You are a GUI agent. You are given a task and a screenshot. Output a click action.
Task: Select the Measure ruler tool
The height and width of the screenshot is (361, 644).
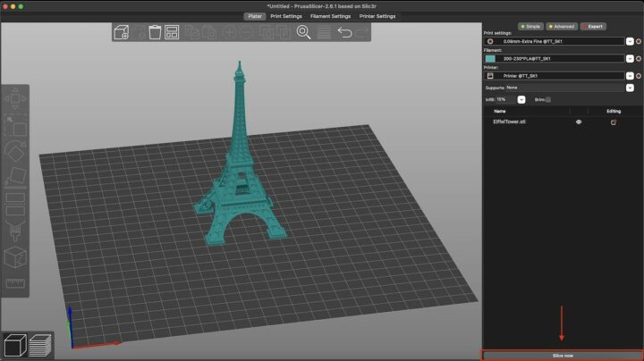15,284
